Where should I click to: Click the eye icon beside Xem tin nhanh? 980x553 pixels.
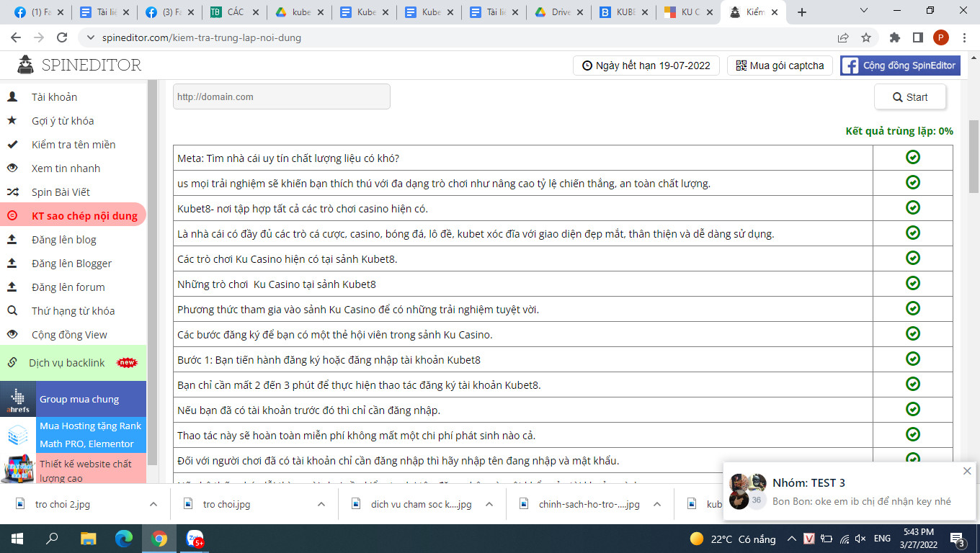point(12,168)
